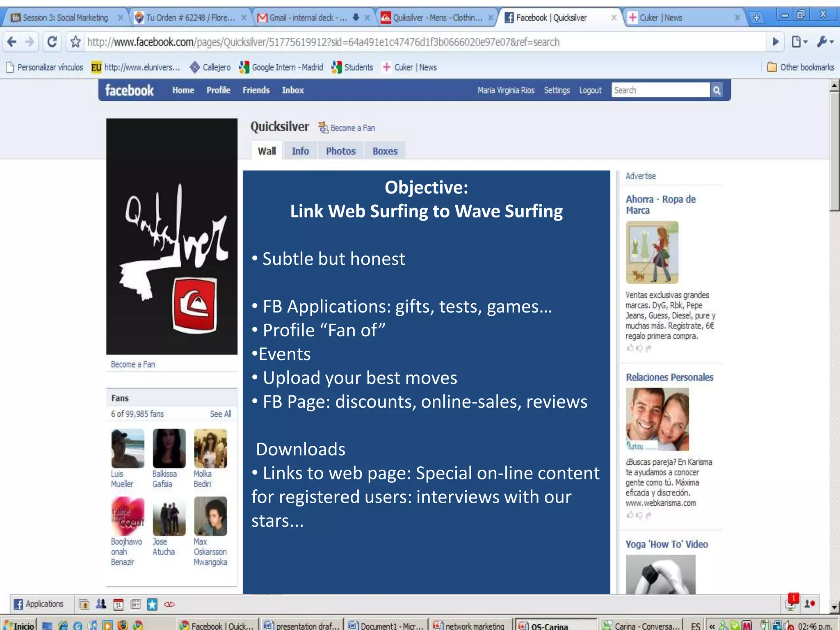Open Other bookmarks folder

[801, 67]
